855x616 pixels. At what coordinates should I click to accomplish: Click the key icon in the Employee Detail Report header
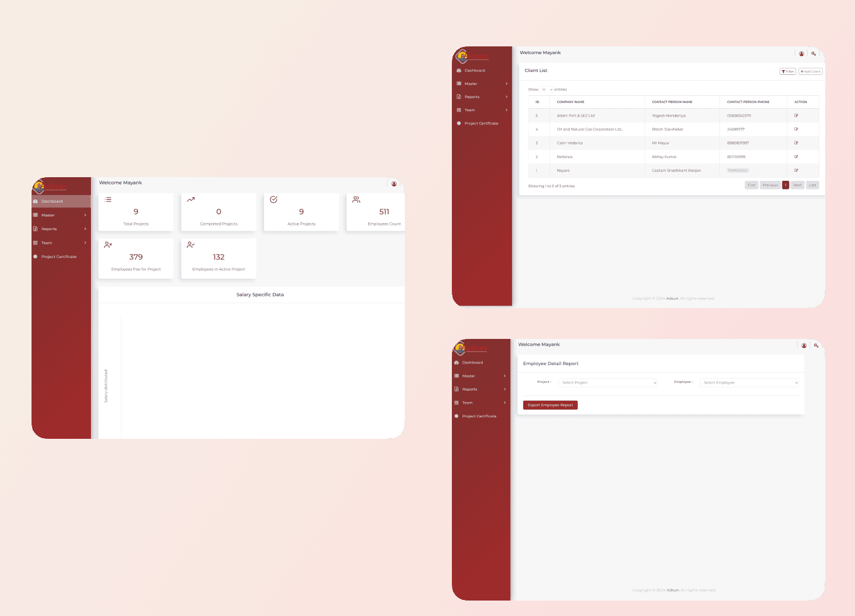tap(816, 345)
